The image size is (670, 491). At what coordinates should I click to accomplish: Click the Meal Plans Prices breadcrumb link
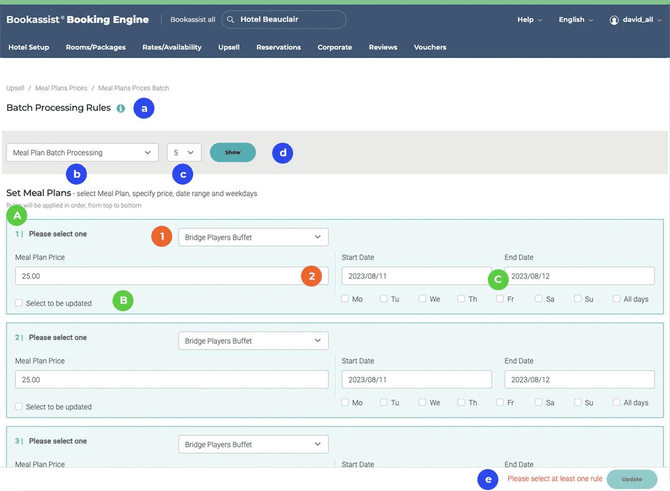point(61,88)
